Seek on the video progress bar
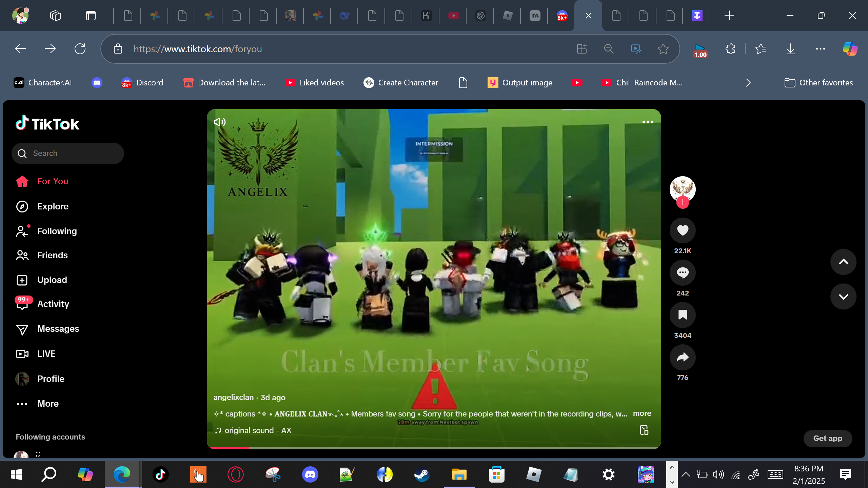This screenshot has width=868, height=488. (434, 448)
